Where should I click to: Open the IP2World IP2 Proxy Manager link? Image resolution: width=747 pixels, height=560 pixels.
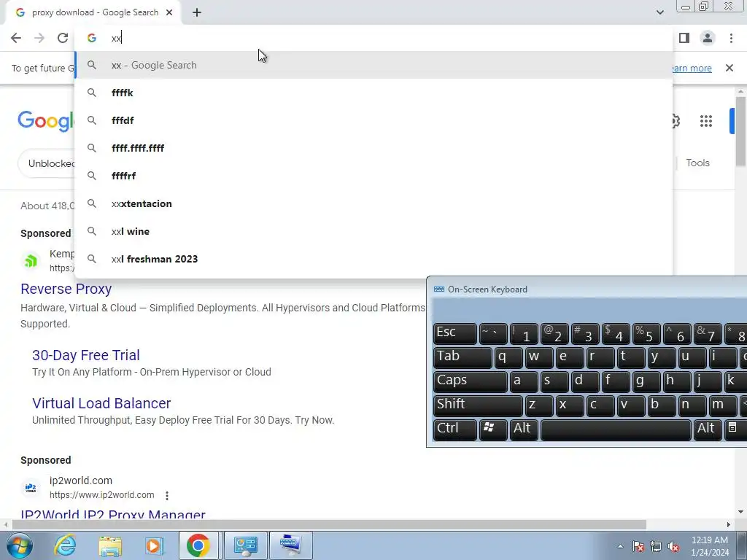[x=113, y=514]
